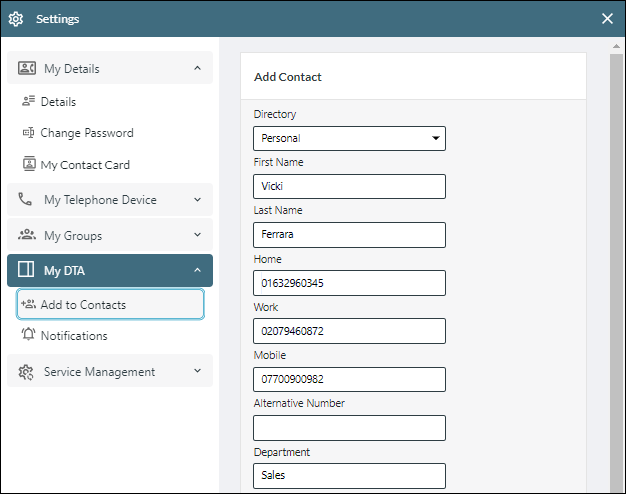Click the My Contact Card icon

pyautogui.click(x=29, y=164)
